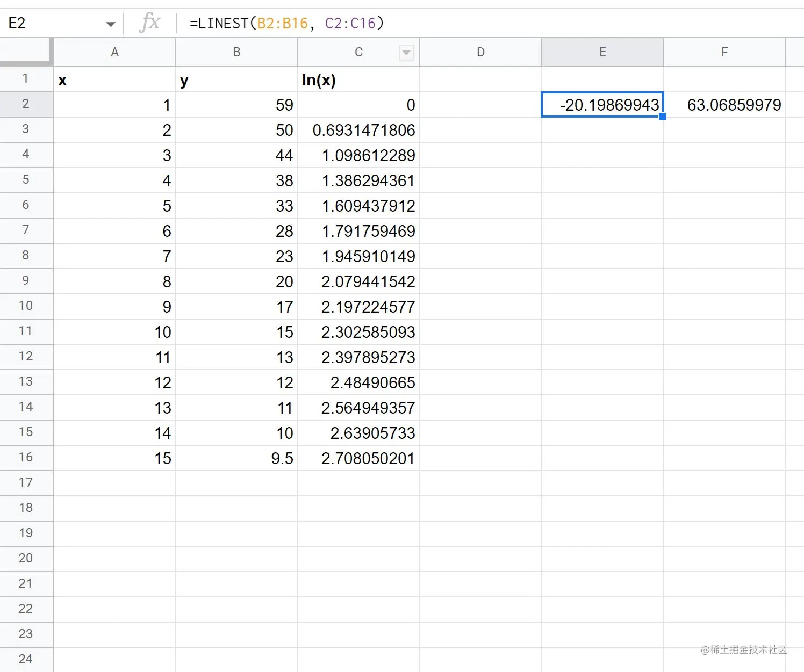Select the cell containing 63.06859979

(724, 105)
